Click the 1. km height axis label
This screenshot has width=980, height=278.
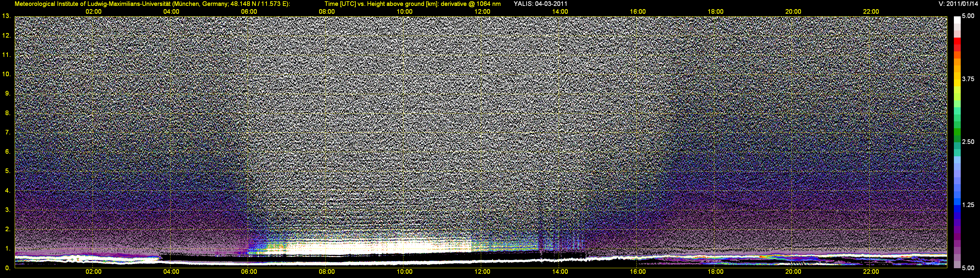click(8, 249)
